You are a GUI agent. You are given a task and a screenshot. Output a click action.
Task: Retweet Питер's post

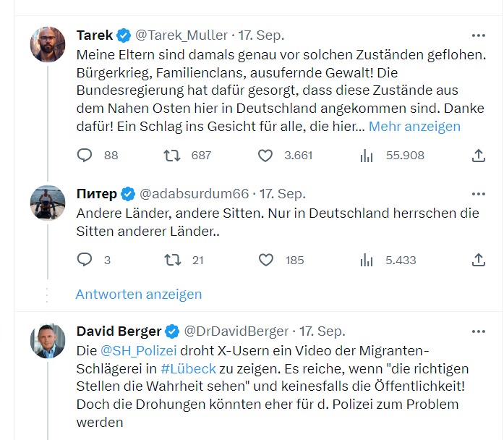pos(171,260)
